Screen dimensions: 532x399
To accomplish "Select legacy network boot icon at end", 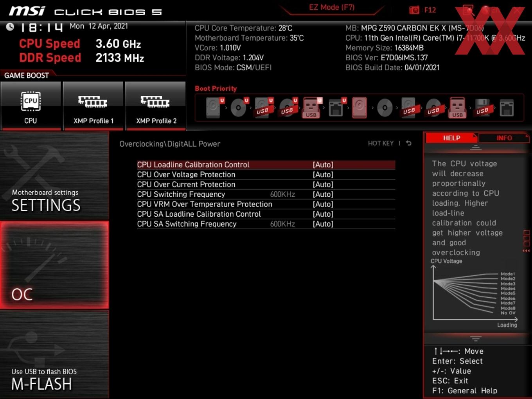I will tap(507, 108).
